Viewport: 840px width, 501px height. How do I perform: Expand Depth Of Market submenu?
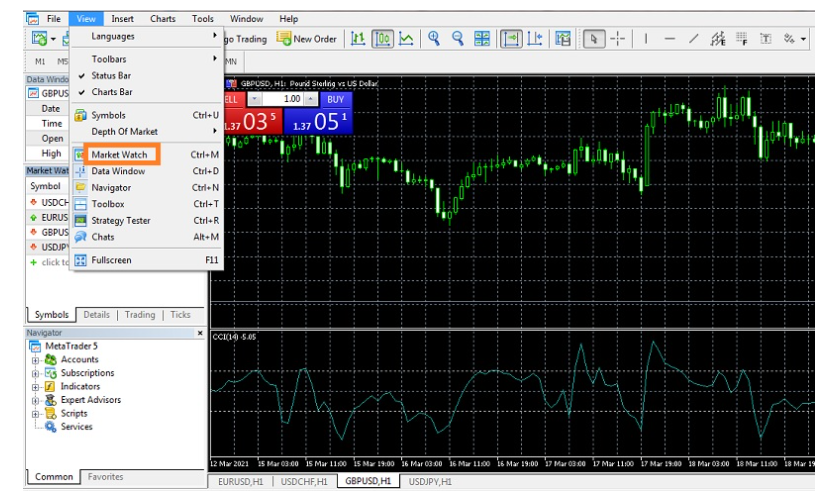coord(147,131)
